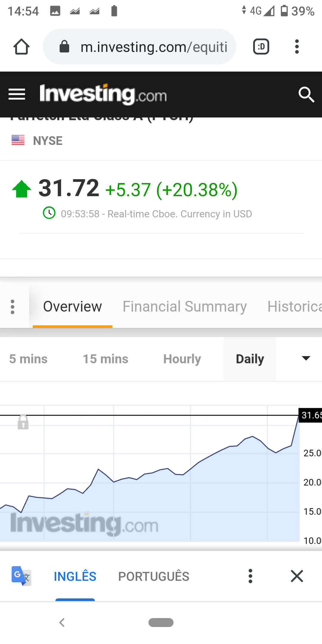Expand the chart interval dropdown arrow
322x644 pixels.
tap(306, 359)
